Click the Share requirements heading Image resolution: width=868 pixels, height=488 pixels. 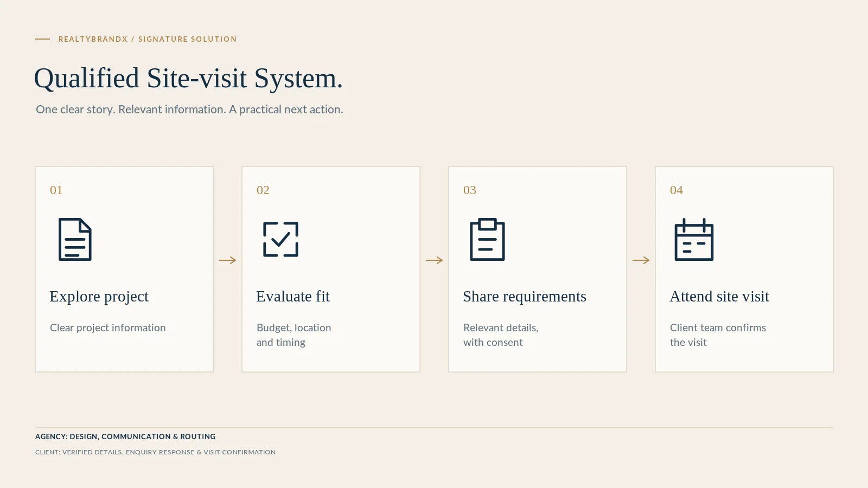(x=525, y=297)
